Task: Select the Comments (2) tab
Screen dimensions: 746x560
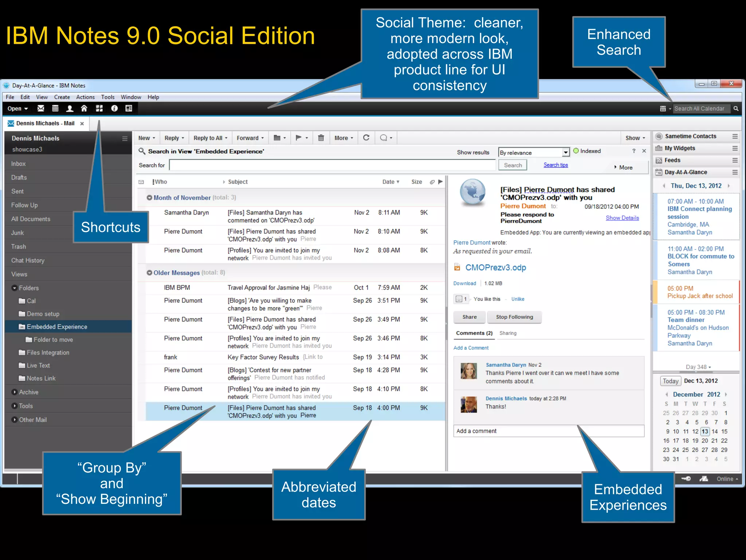Action: coord(474,333)
